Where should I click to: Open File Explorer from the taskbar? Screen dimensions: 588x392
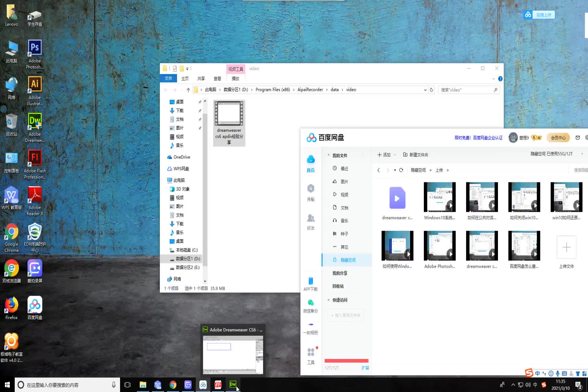click(x=143, y=385)
